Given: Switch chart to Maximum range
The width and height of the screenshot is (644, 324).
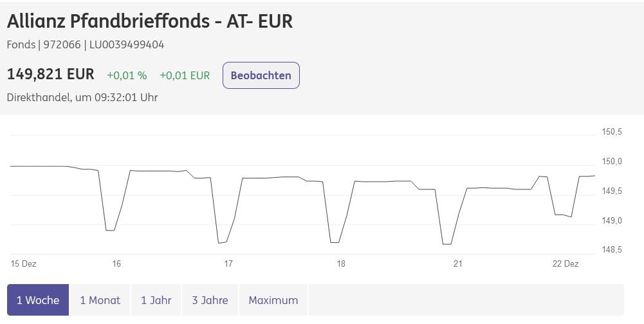Looking at the screenshot, I should (x=273, y=300).
